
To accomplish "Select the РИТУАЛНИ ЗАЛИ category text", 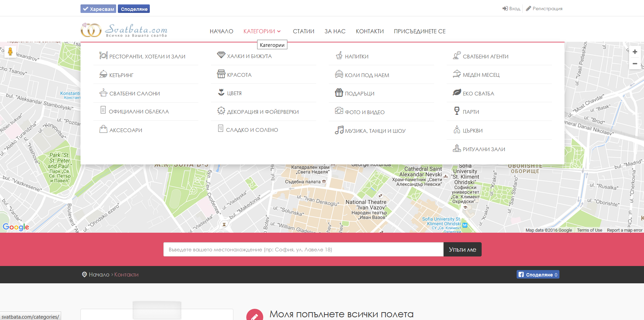I will click(x=484, y=149).
